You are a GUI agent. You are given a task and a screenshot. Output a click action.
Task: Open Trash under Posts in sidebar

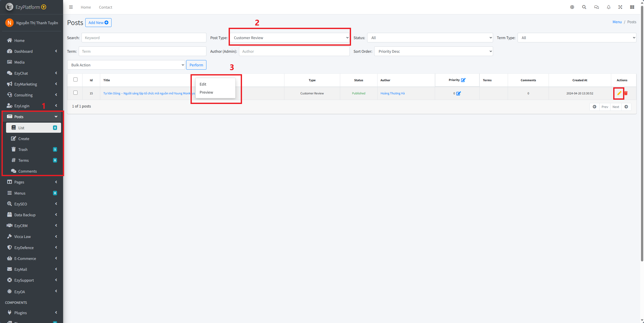coord(34,149)
